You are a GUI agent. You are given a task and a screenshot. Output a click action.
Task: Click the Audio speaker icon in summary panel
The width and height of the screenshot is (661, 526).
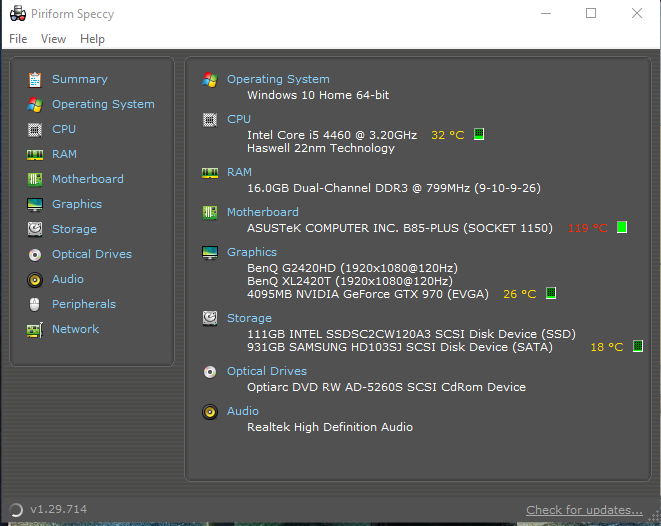tap(210, 412)
